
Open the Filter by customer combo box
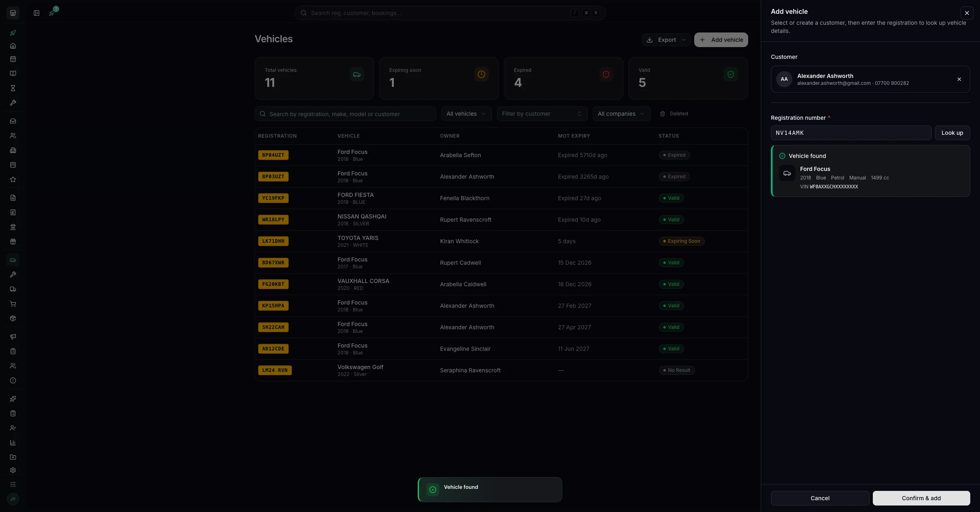[542, 114]
